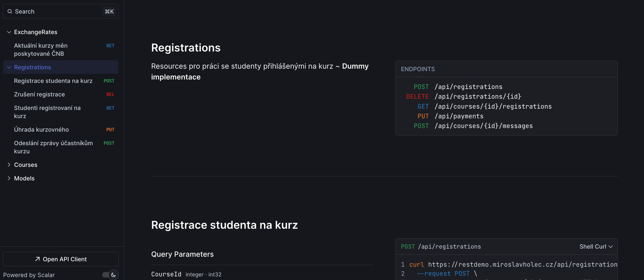The width and height of the screenshot is (644, 280).
Task: Collapse the ExchangeRates section chevron
Action: [x=9, y=32]
